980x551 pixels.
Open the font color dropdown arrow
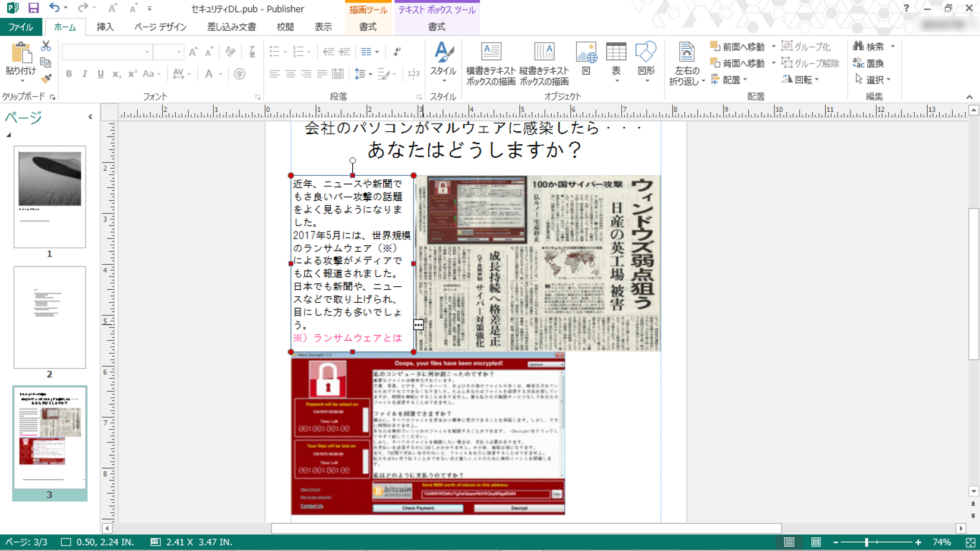click(220, 74)
